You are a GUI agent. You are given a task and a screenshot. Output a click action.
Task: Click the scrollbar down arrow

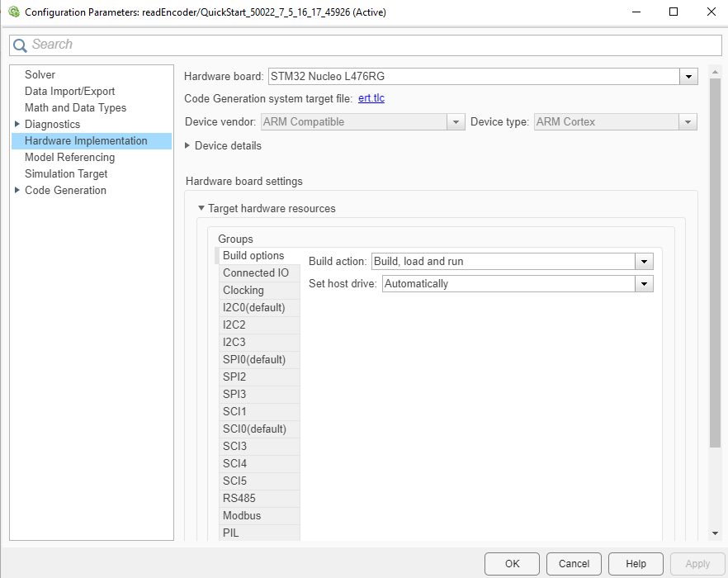point(715,534)
